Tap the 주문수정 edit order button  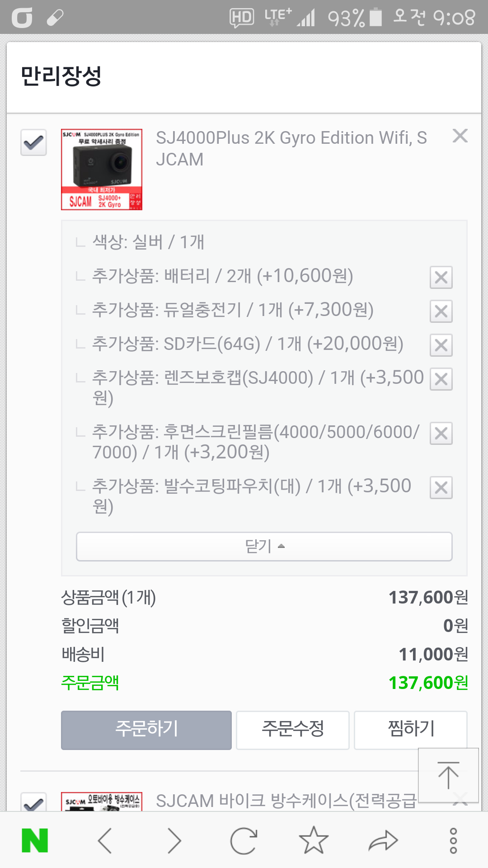292,730
